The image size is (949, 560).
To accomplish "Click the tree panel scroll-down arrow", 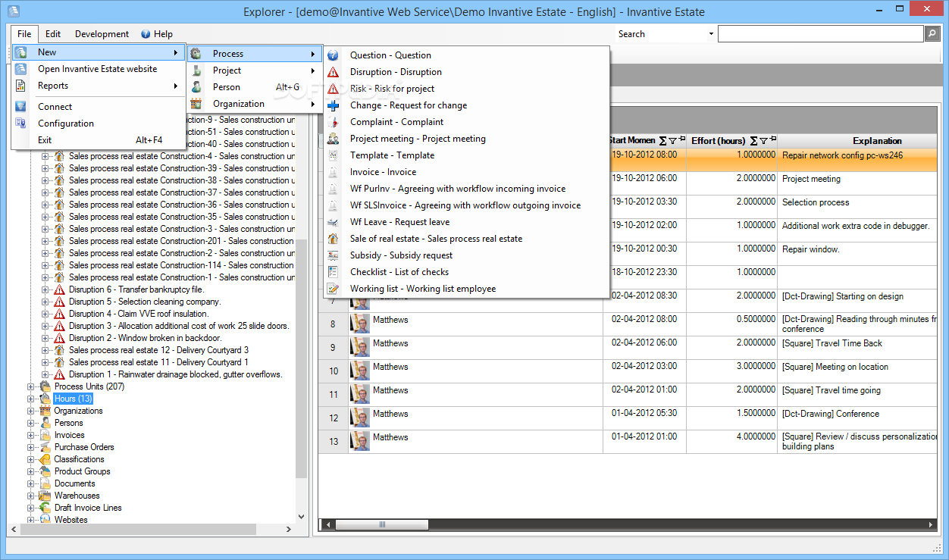I will (301, 517).
